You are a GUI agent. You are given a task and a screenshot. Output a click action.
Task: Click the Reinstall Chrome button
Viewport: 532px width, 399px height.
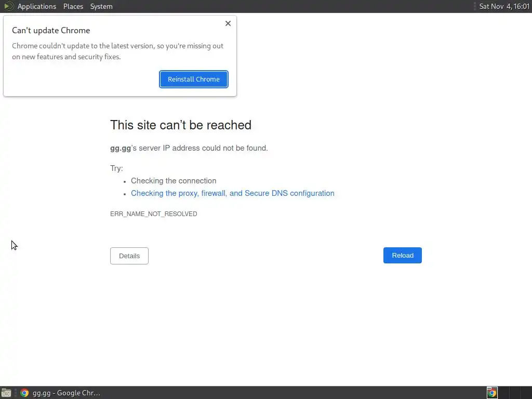[193, 79]
